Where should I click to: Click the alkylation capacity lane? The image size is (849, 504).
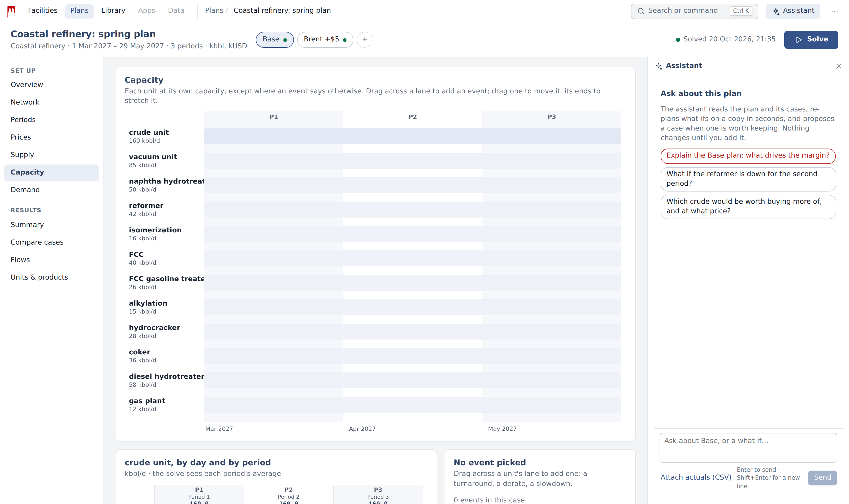point(413,307)
